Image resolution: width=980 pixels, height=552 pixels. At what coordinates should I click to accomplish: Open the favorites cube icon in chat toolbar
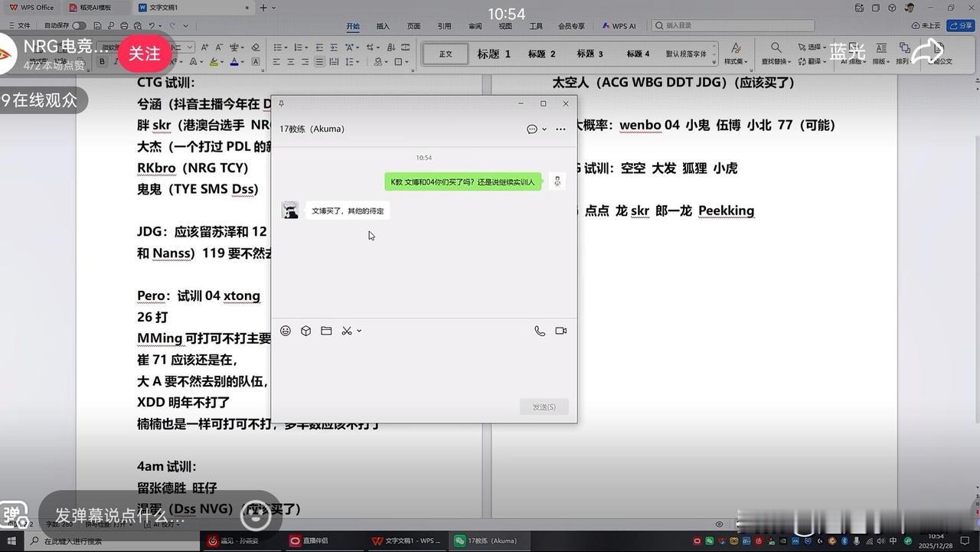tap(305, 331)
